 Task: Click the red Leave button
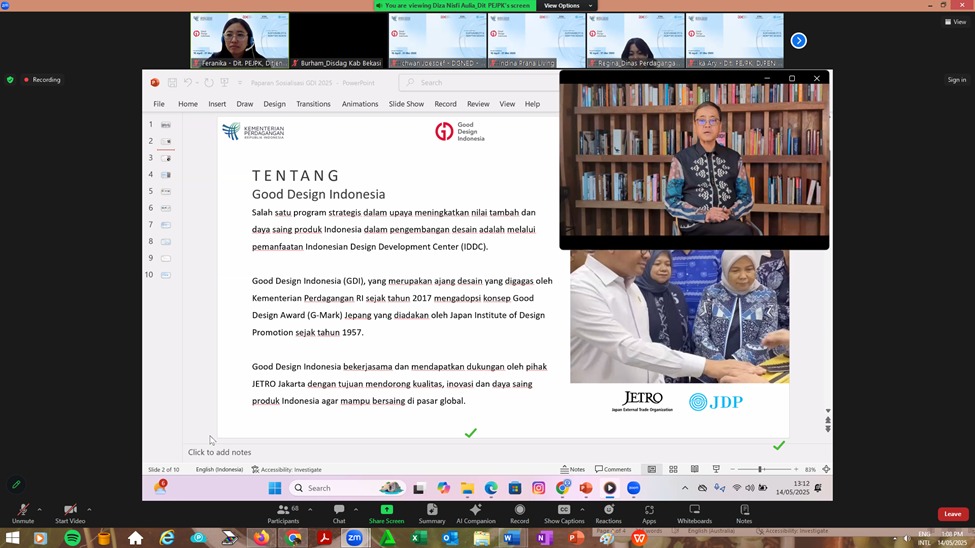point(953,514)
